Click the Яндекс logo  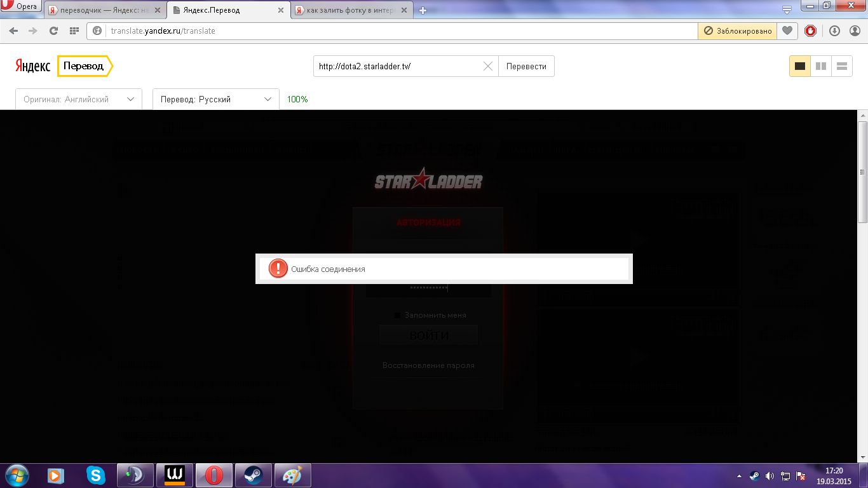pos(33,66)
